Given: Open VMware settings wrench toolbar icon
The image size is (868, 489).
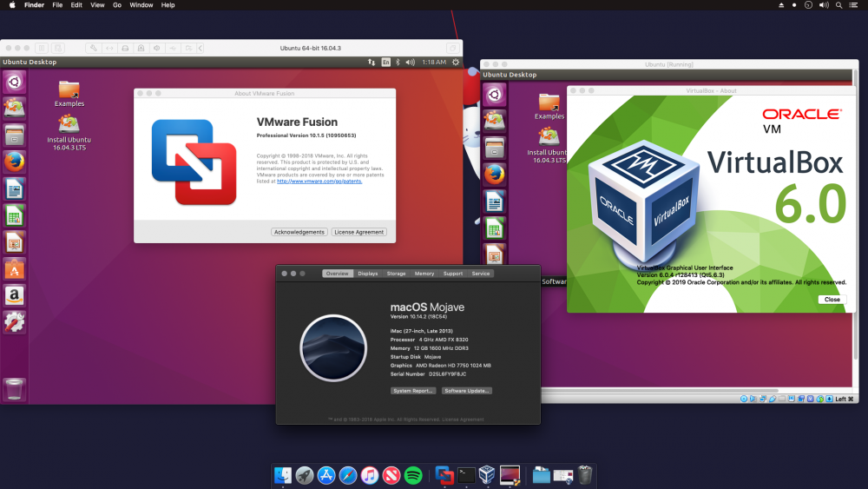Looking at the screenshot, I should point(93,48).
